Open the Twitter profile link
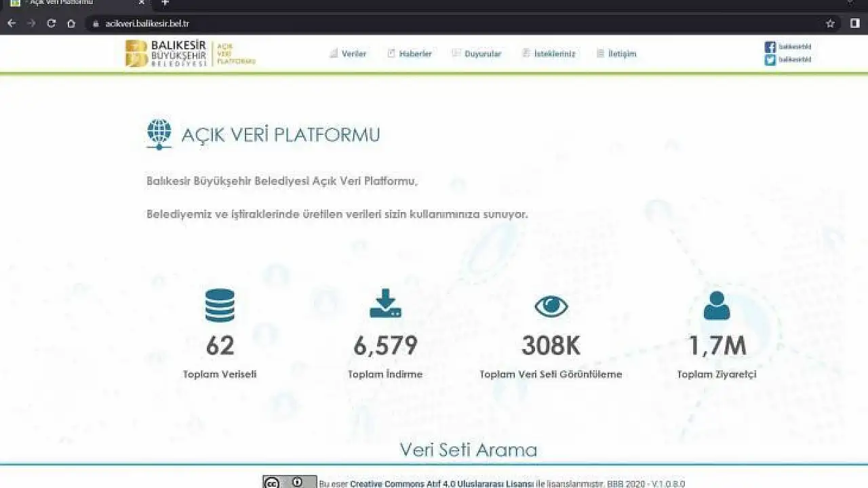 [788, 60]
